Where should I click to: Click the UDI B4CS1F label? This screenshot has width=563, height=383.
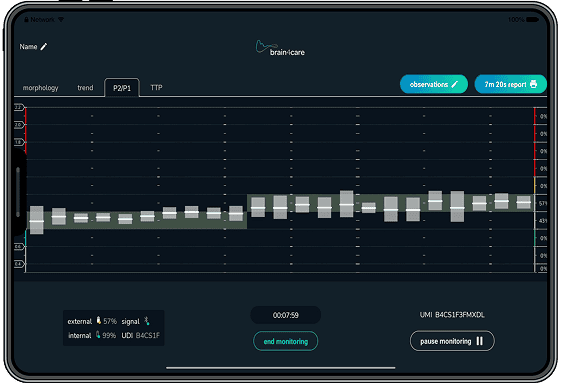click(x=140, y=336)
